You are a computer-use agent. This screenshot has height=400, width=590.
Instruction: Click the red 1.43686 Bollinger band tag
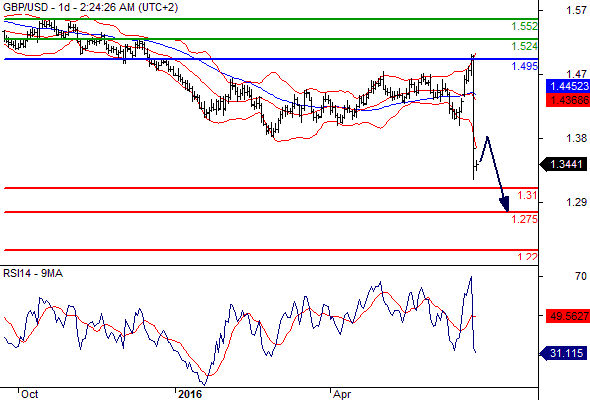tap(568, 100)
